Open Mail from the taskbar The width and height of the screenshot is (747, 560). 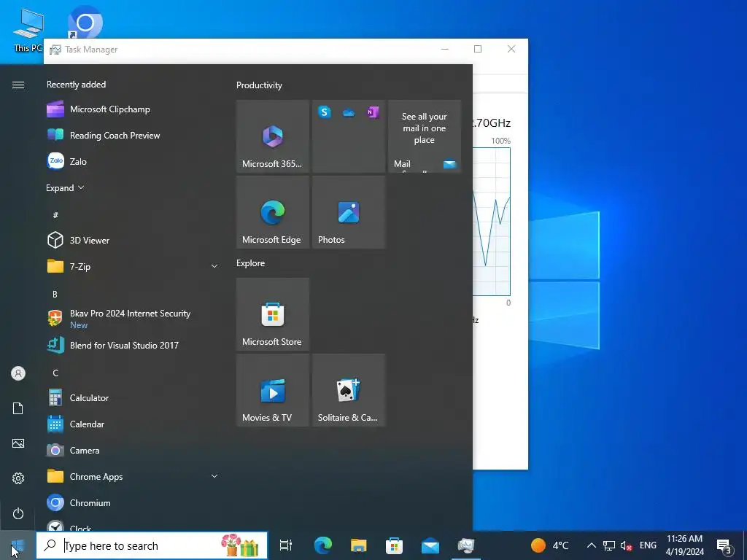[x=430, y=545]
